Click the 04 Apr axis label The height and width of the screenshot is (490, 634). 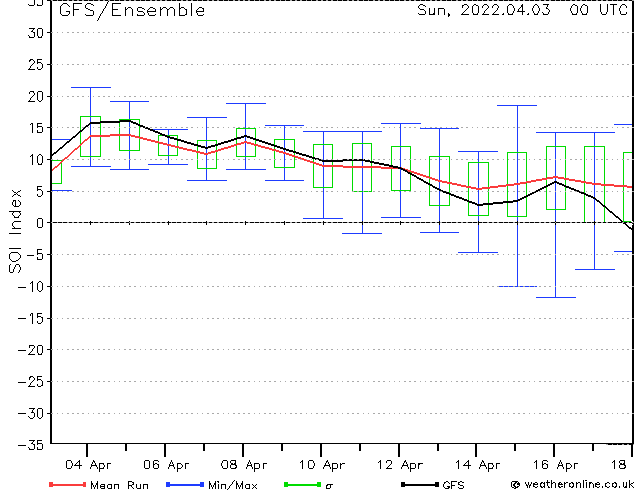coord(88,465)
